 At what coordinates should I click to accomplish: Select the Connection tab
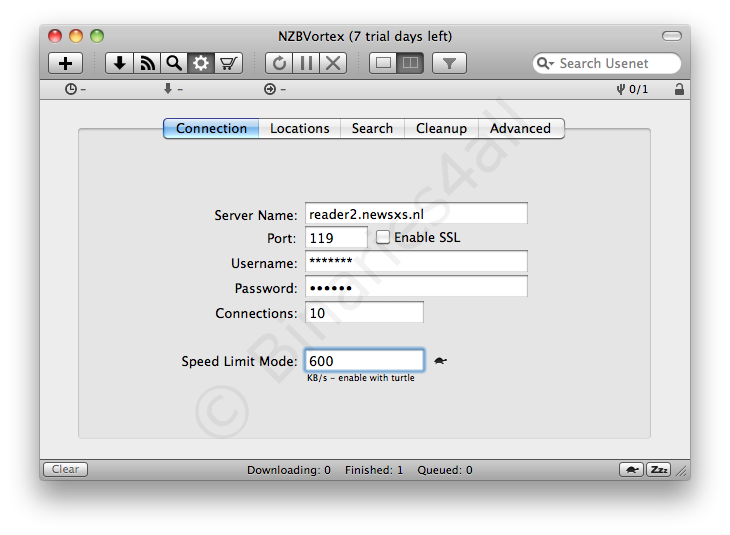(211, 129)
